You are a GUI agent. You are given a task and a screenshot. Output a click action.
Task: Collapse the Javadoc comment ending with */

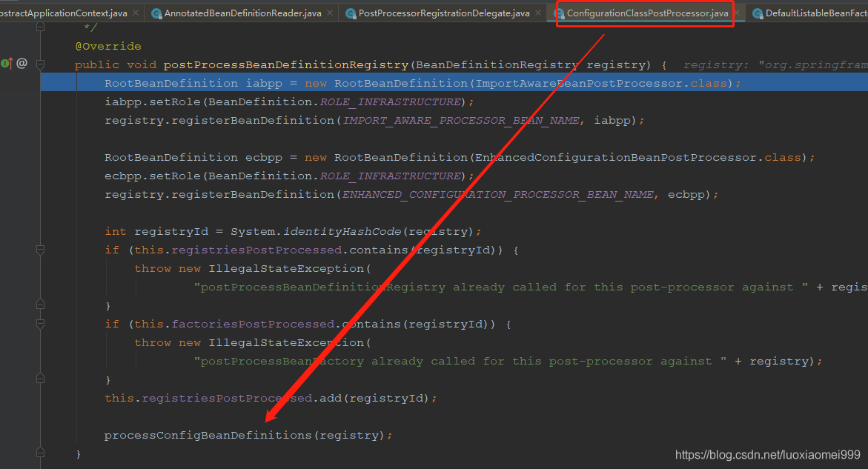pos(41,27)
